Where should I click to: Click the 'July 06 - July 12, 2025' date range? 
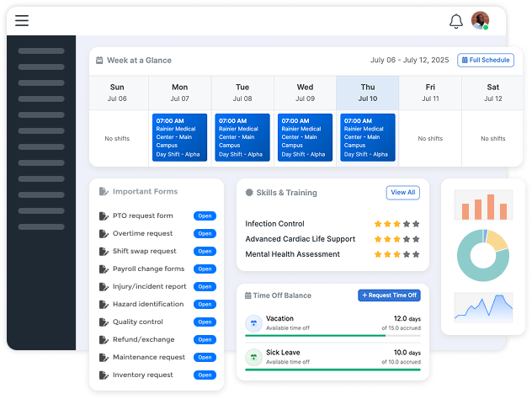(409, 60)
